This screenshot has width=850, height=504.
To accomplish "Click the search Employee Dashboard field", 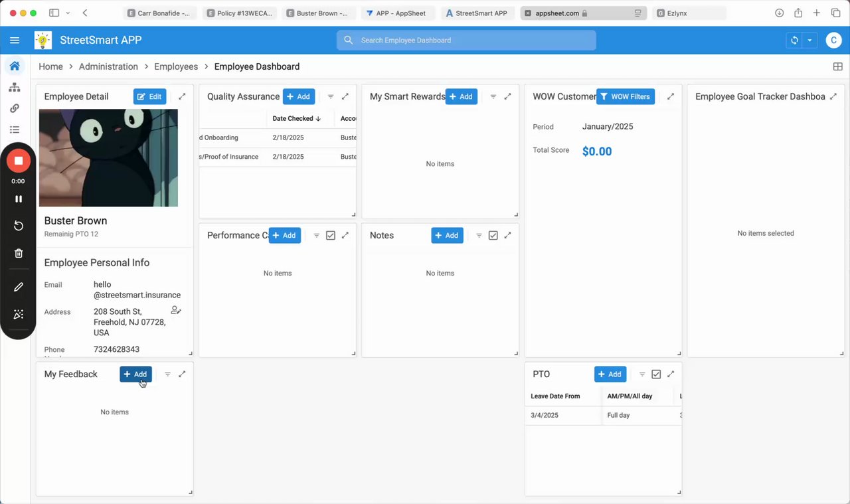I will [466, 41].
